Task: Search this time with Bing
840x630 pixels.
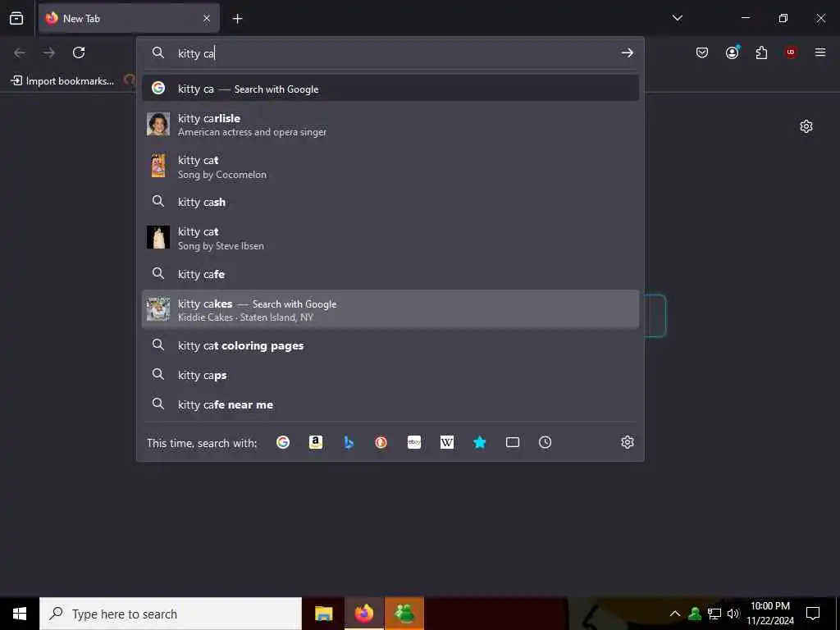Action: [349, 442]
